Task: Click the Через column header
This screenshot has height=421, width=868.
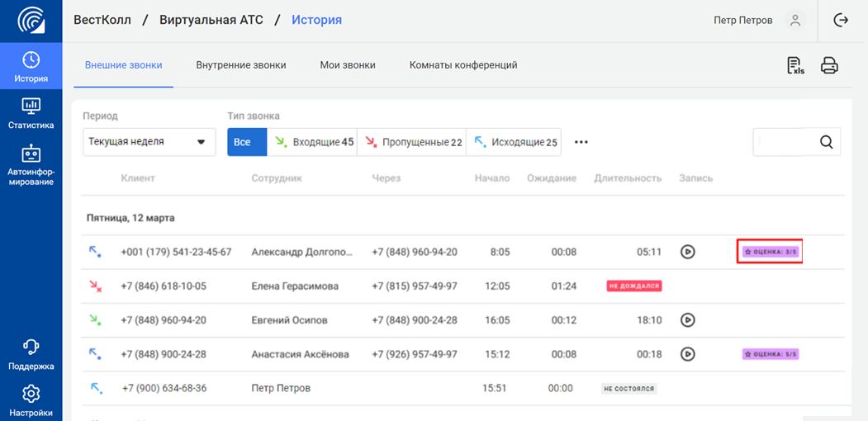Action: pos(386,178)
